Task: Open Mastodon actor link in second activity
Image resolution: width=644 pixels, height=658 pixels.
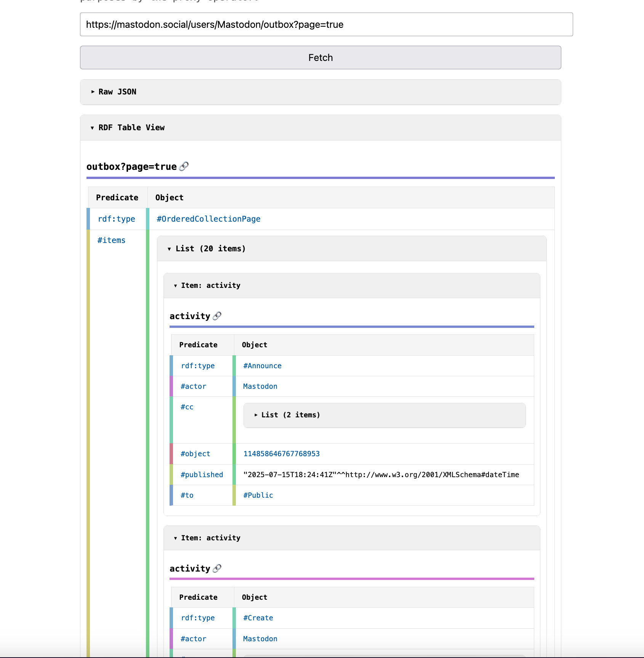Action: (260, 639)
